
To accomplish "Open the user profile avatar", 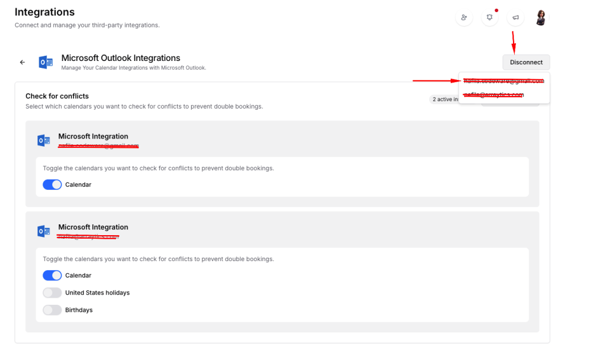I will point(541,18).
